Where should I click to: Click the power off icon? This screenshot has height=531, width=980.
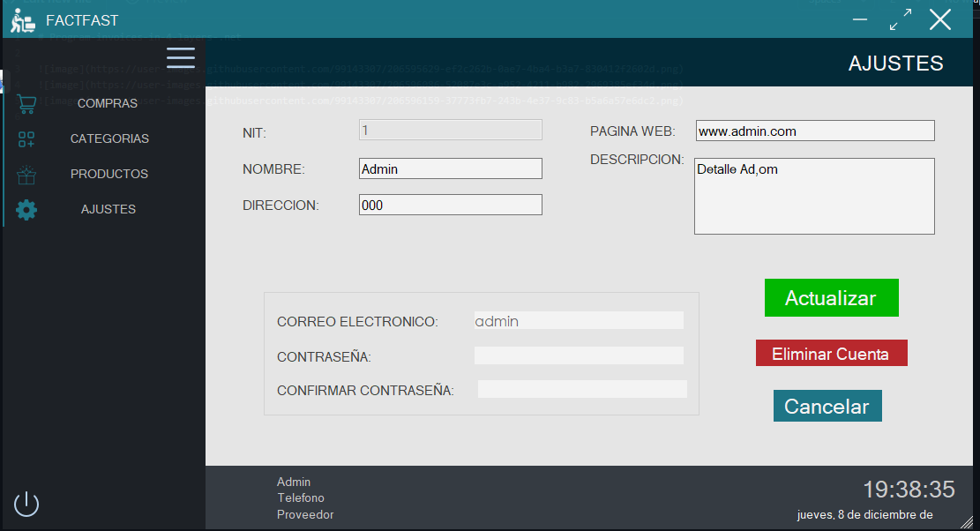(26, 504)
